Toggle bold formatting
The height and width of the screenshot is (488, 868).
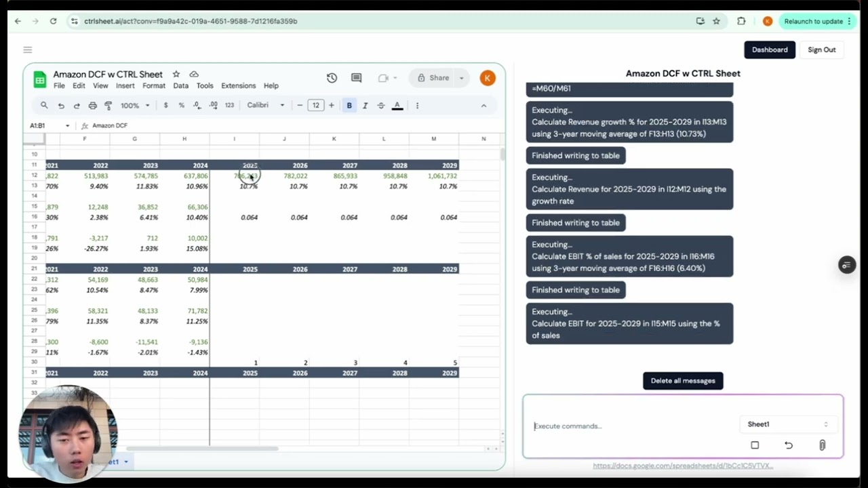pyautogui.click(x=349, y=105)
